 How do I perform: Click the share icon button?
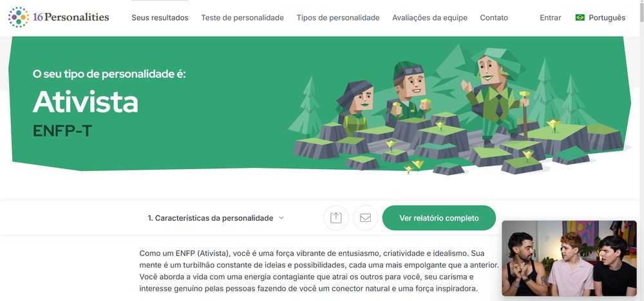pyautogui.click(x=336, y=218)
